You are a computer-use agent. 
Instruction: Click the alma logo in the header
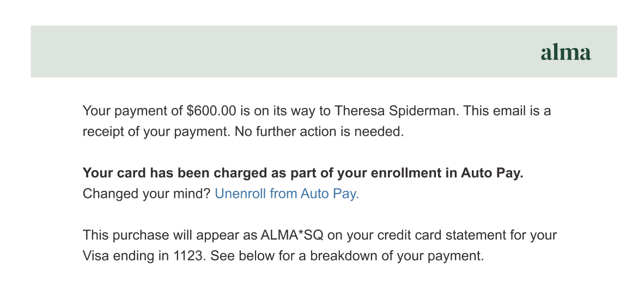pyautogui.click(x=566, y=52)
